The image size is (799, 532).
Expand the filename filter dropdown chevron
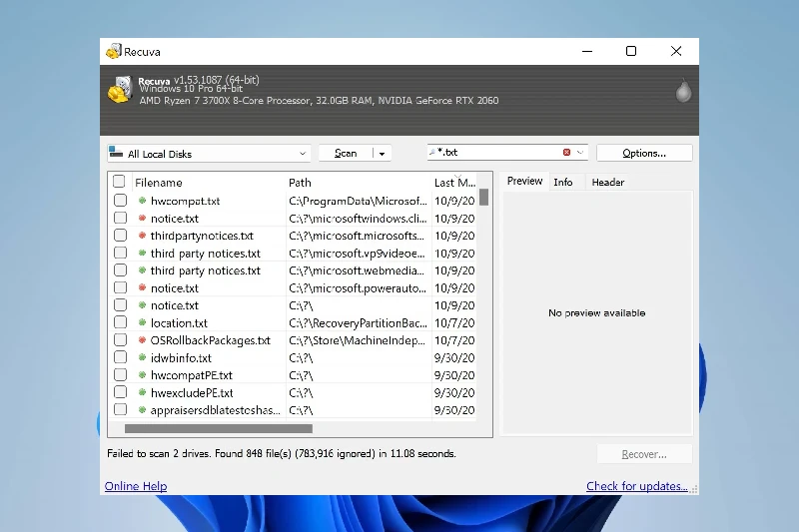click(580, 153)
